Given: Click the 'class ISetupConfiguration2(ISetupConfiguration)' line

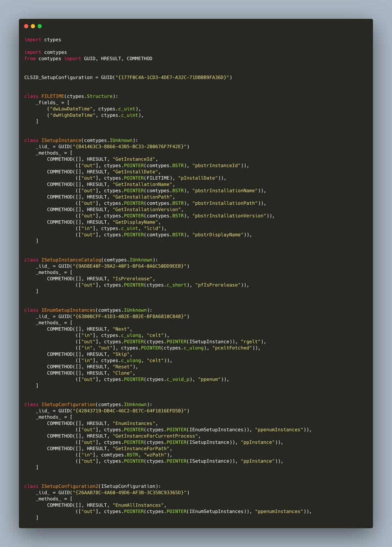Looking at the screenshot, I should tap(93, 485).
